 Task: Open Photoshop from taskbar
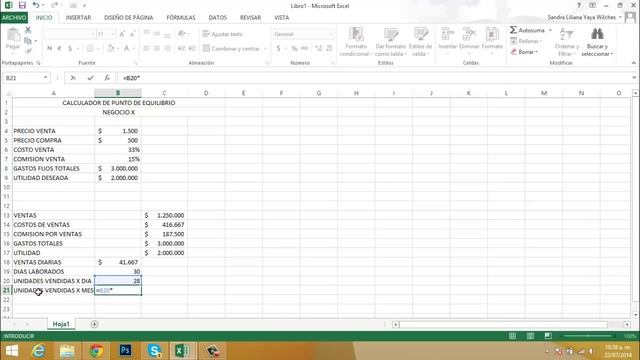[125, 351]
